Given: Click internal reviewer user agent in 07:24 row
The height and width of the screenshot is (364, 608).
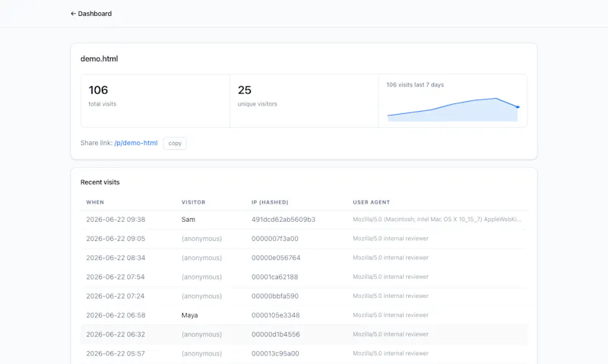Looking at the screenshot, I should (x=391, y=296).
